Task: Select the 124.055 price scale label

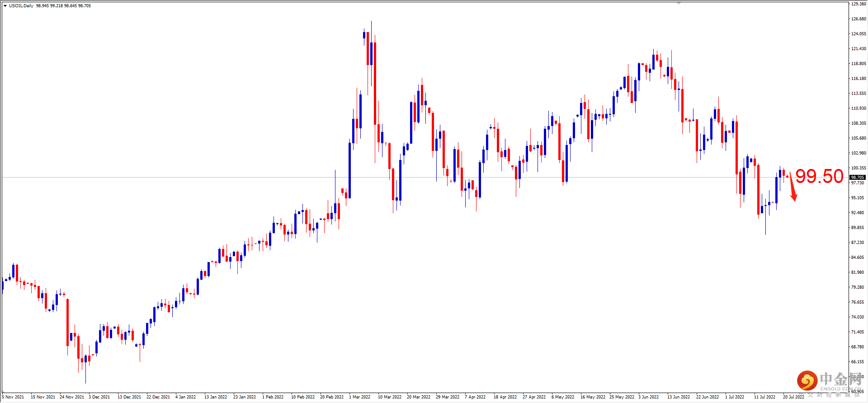Action: click(x=859, y=34)
